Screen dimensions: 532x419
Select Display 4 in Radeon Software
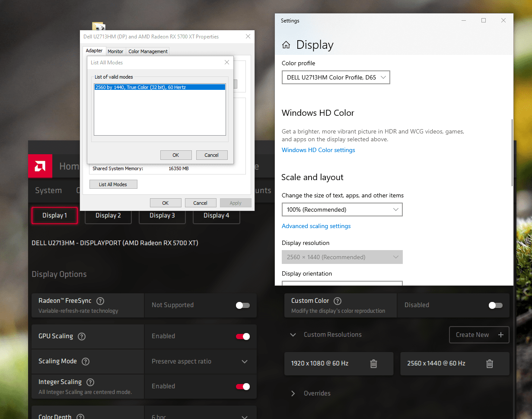pos(216,216)
